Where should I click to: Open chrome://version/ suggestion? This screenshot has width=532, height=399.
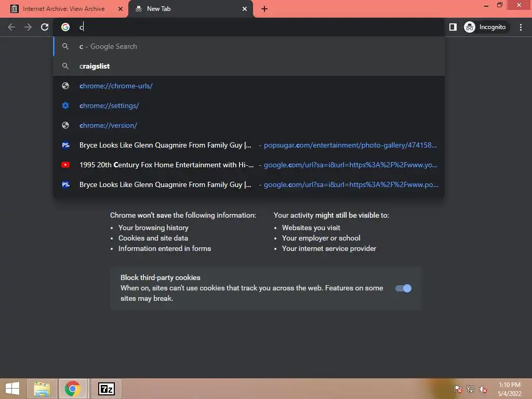249,125
